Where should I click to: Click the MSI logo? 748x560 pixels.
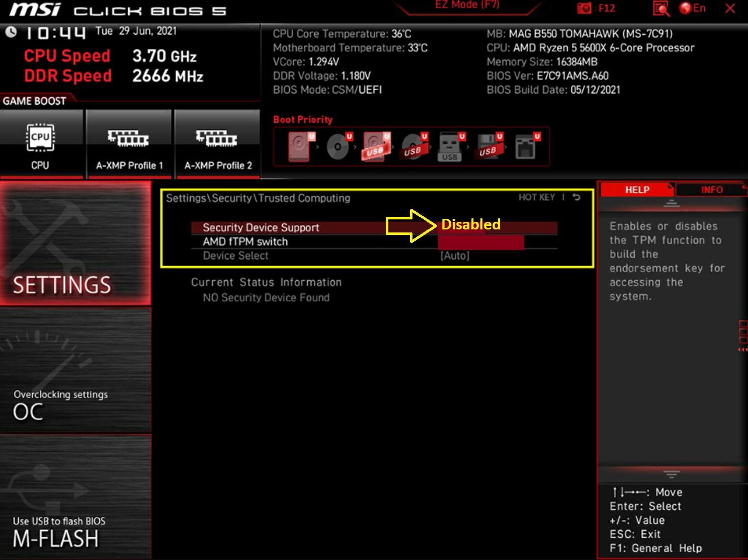[35, 9]
